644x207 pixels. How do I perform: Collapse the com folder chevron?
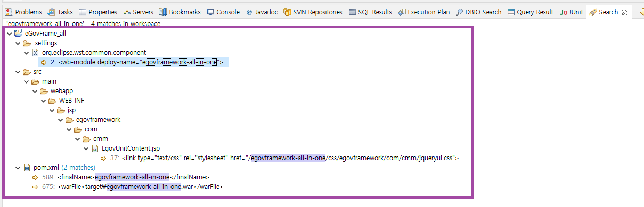point(69,129)
